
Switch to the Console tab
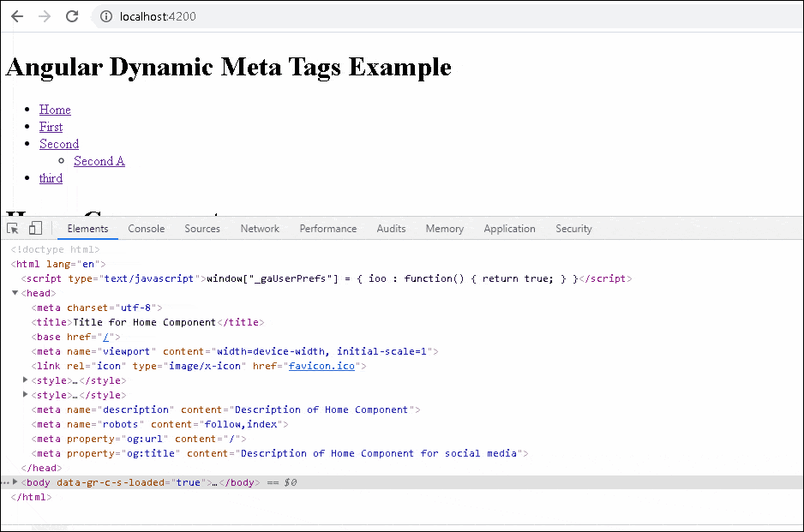[146, 229]
